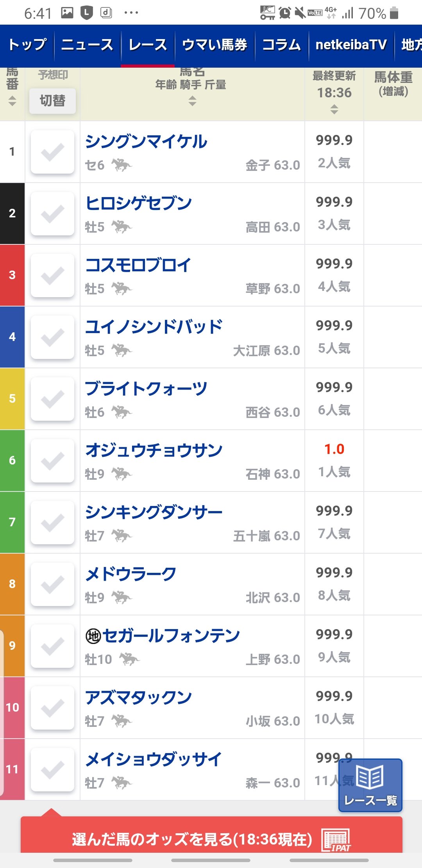Check the box for horse number 1

pos(52,152)
